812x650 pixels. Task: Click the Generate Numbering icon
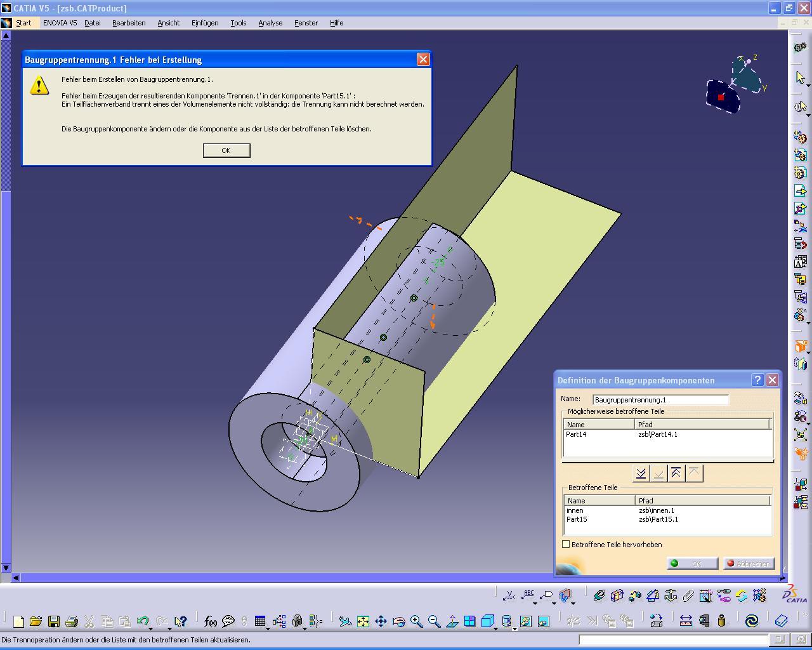point(801,262)
